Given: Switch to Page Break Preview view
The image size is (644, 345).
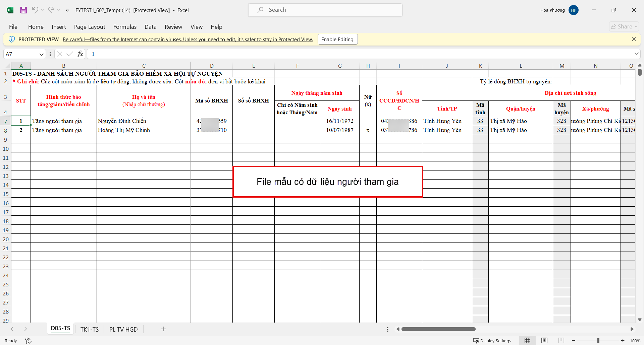Looking at the screenshot, I should pyautogui.click(x=561, y=341).
